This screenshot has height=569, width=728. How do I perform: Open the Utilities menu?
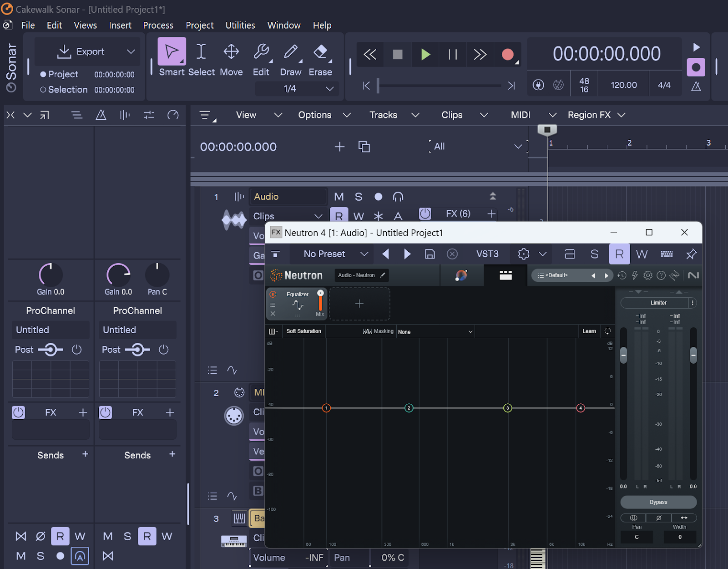[x=240, y=25]
